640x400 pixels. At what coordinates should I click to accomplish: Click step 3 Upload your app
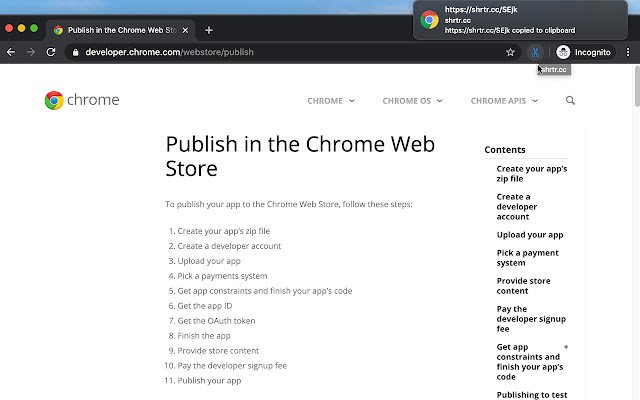[x=209, y=261]
